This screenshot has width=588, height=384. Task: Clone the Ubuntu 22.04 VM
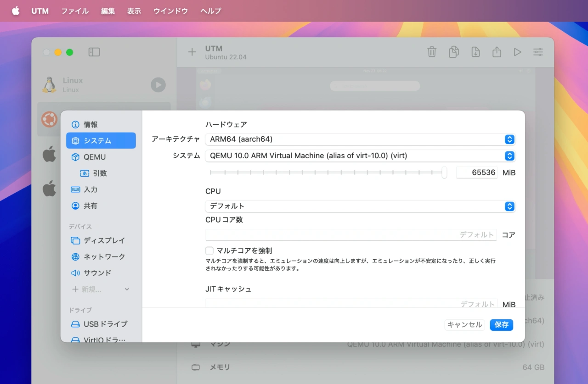453,52
